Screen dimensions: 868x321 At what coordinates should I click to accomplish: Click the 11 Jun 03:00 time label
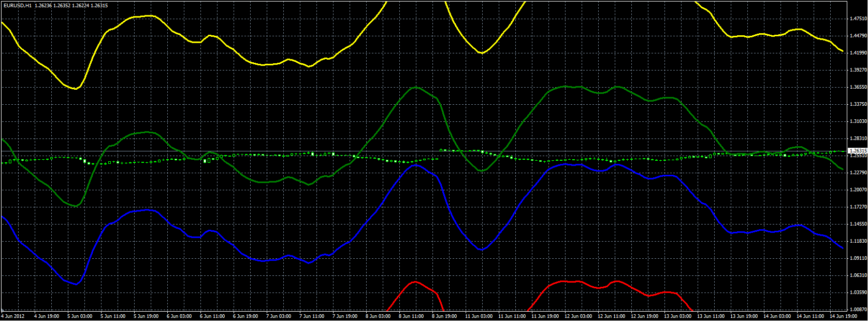click(479, 316)
